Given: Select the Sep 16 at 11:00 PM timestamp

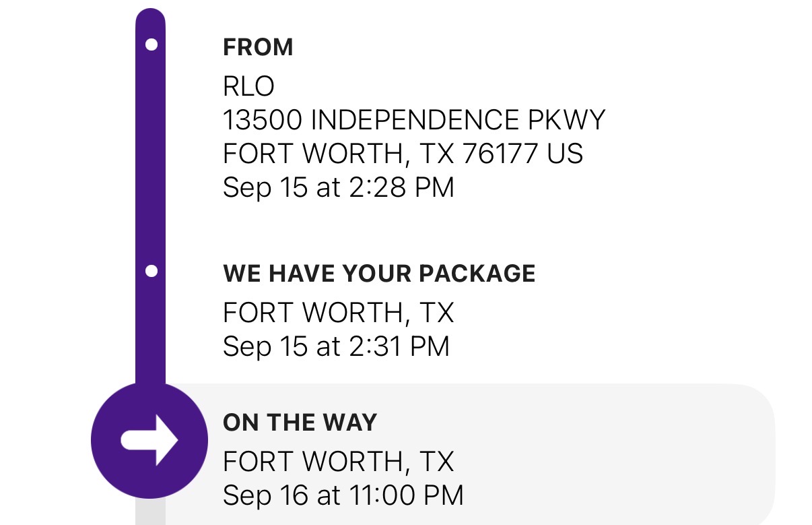Looking at the screenshot, I should tap(343, 496).
